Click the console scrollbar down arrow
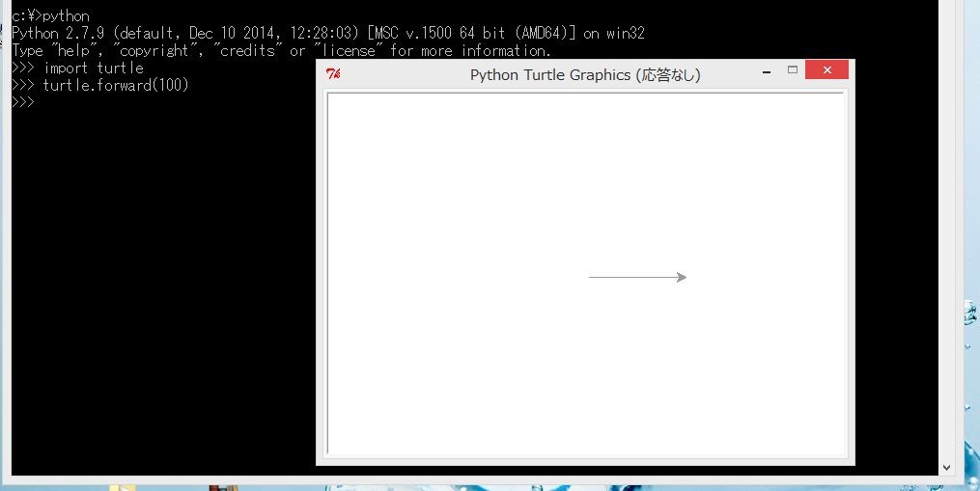The image size is (980, 491). click(x=946, y=467)
